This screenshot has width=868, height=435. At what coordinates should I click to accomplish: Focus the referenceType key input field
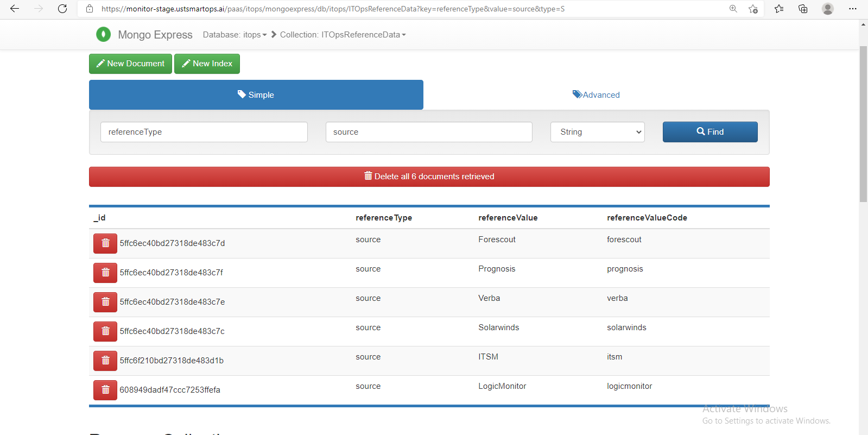click(204, 132)
